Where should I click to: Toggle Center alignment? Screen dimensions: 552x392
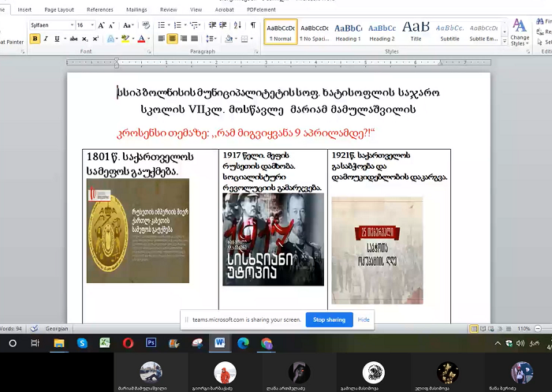click(x=172, y=39)
